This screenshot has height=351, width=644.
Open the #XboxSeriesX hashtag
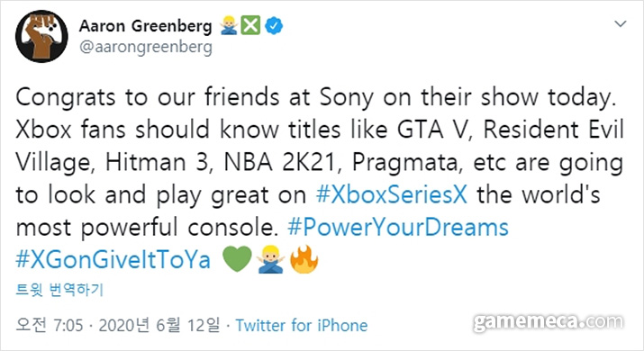(392, 194)
